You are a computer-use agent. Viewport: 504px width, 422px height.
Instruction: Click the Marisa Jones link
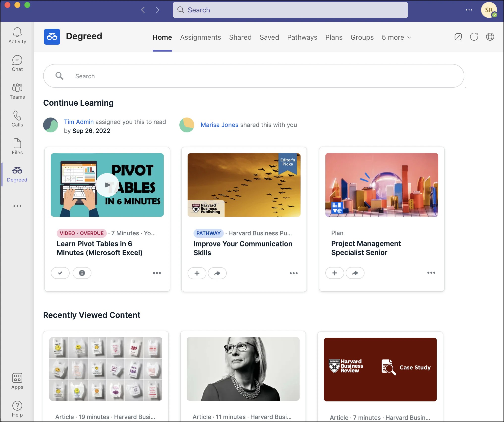pos(219,125)
